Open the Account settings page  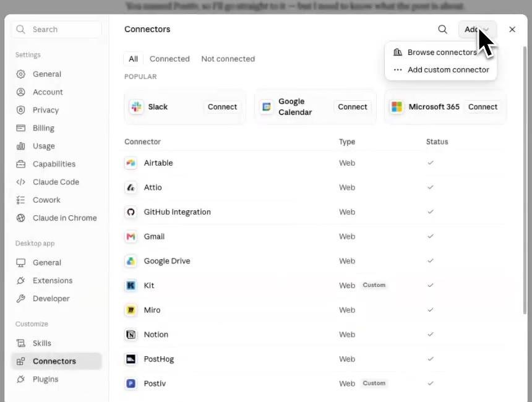coord(57,92)
